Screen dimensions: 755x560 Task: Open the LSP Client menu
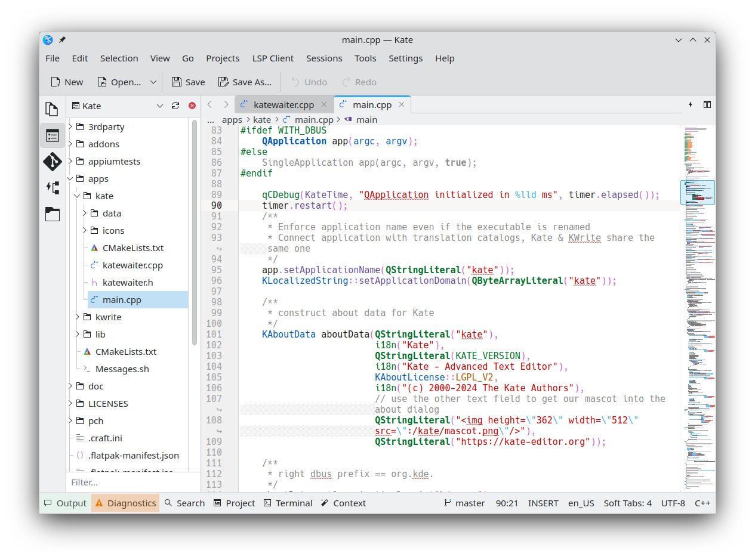273,58
